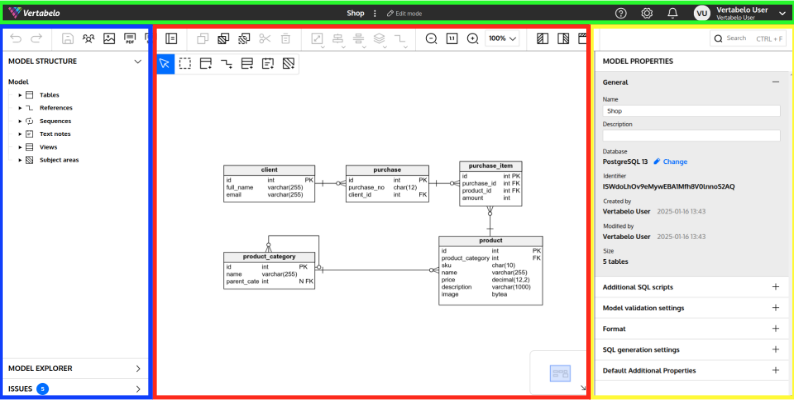The height and width of the screenshot is (400, 794).
Task: Open the notifications bell
Action: pos(672,14)
